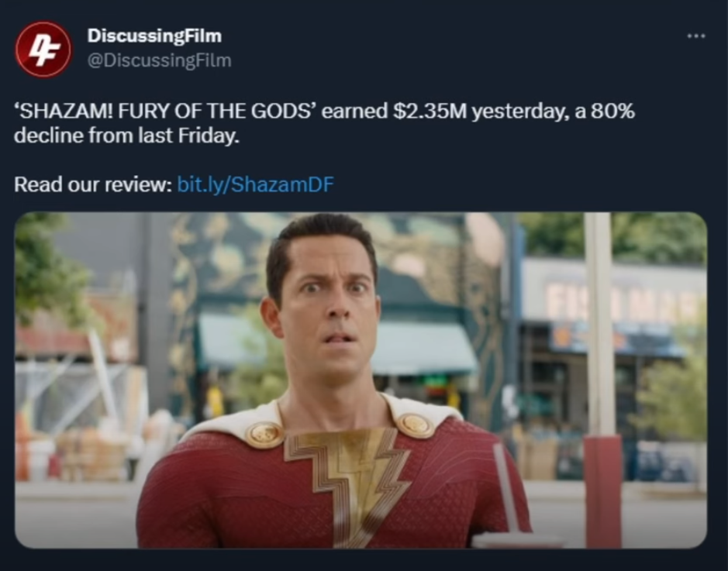The width and height of the screenshot is (728, 571).
Task: Open the @DiscussingFilm handle profile
Action: click(159, 60)
